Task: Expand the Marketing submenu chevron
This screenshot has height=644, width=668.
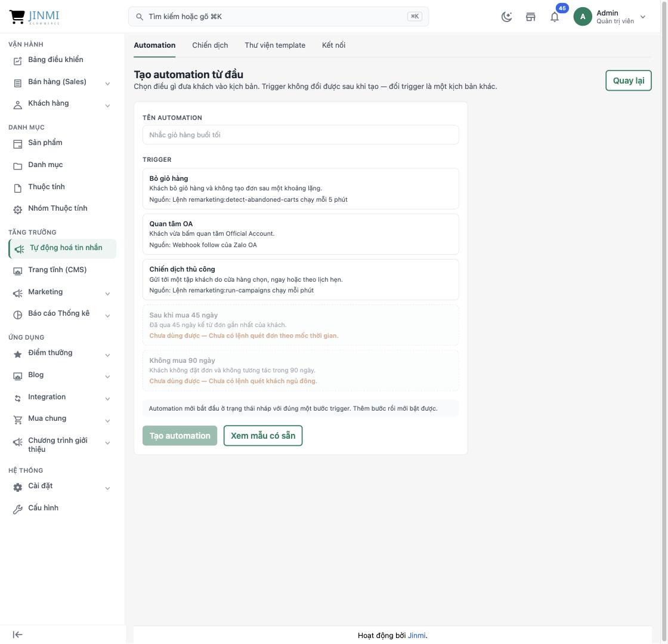Action: 108,294
